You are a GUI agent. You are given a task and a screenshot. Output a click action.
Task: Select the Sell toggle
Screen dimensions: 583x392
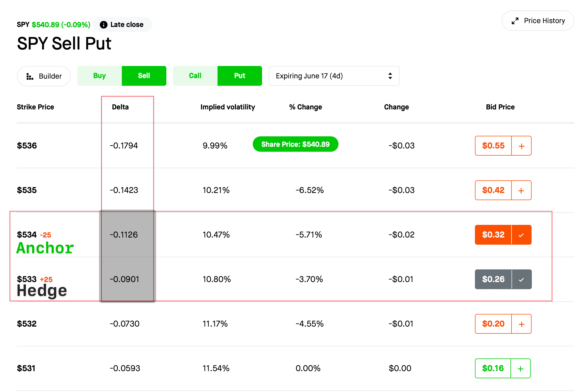pos(144,76)
